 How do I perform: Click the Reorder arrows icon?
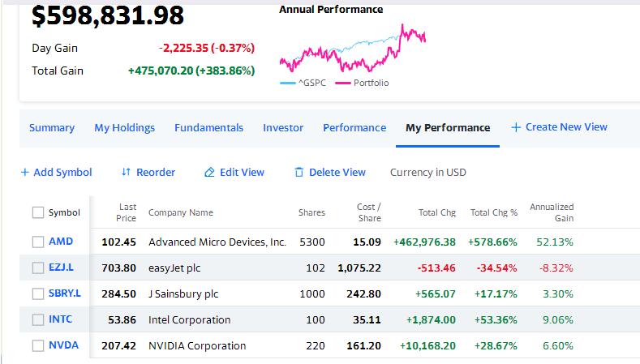click(x=126, y=172)
